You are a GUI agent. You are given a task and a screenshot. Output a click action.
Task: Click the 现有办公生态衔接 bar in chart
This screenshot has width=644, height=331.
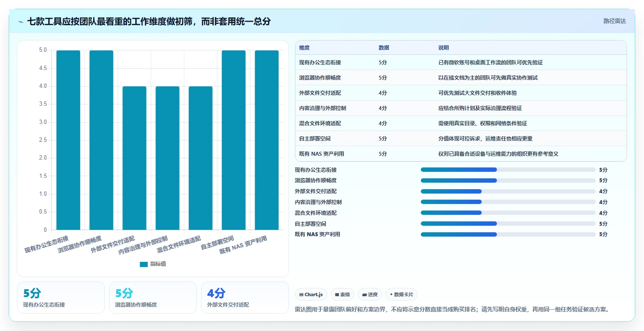(x=68, y=140)
